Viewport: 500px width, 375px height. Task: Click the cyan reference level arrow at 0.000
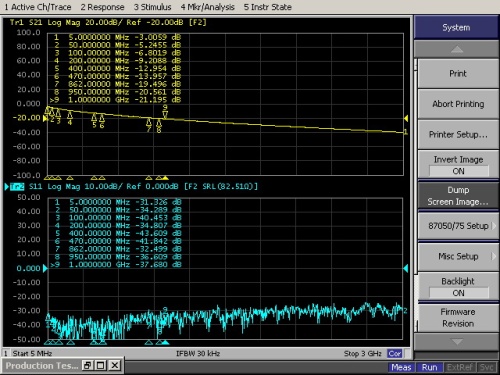[45, 268]
